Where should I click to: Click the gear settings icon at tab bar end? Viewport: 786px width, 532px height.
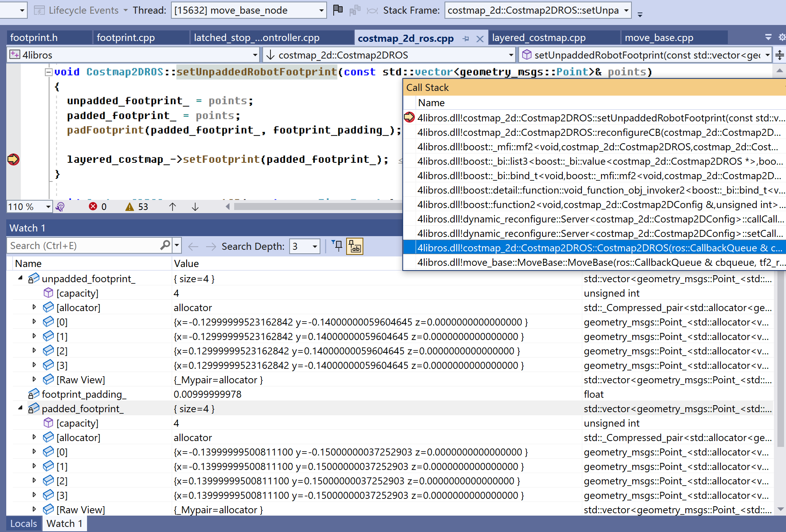782,37
